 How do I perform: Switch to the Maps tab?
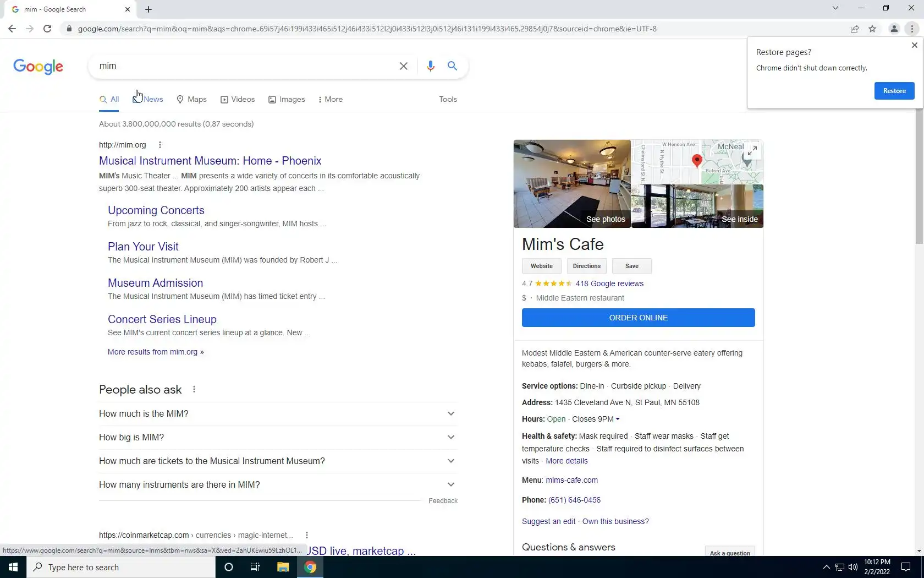[191, 100]
